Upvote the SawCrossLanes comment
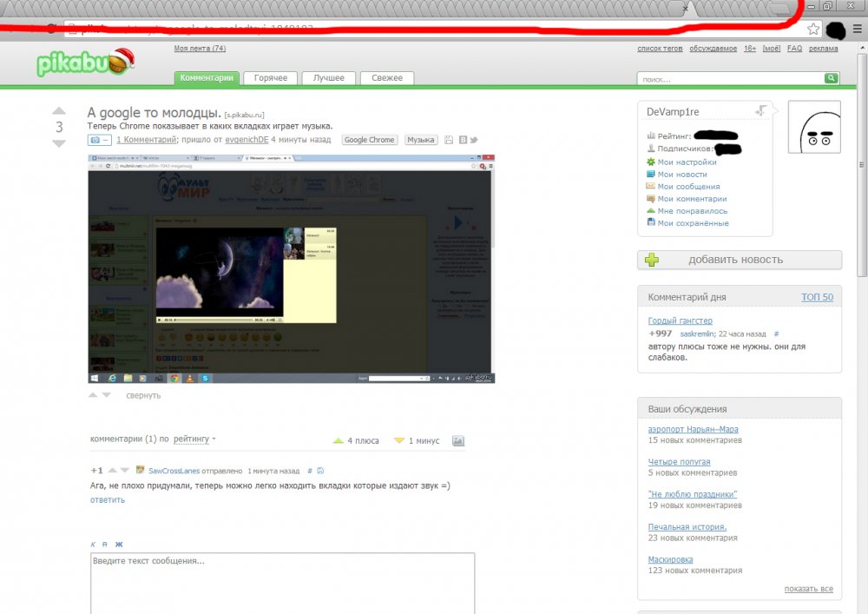 [112, 471]
